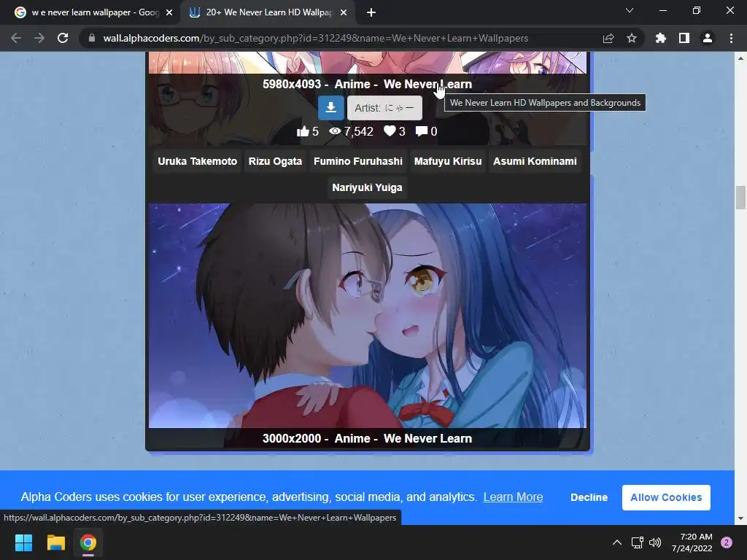Open File Explorer from the taskbar
The width and height of the screenshot is (747, 560).
55,542
